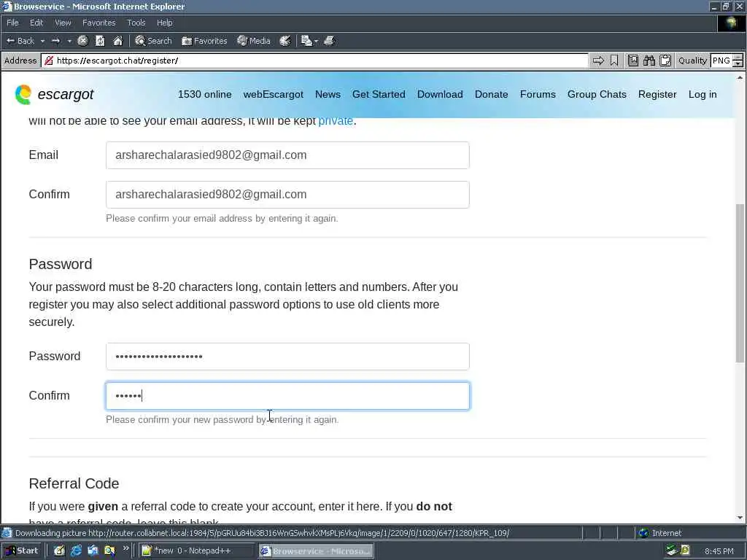Open the Back history dropdown arrow

click(42, 41)
